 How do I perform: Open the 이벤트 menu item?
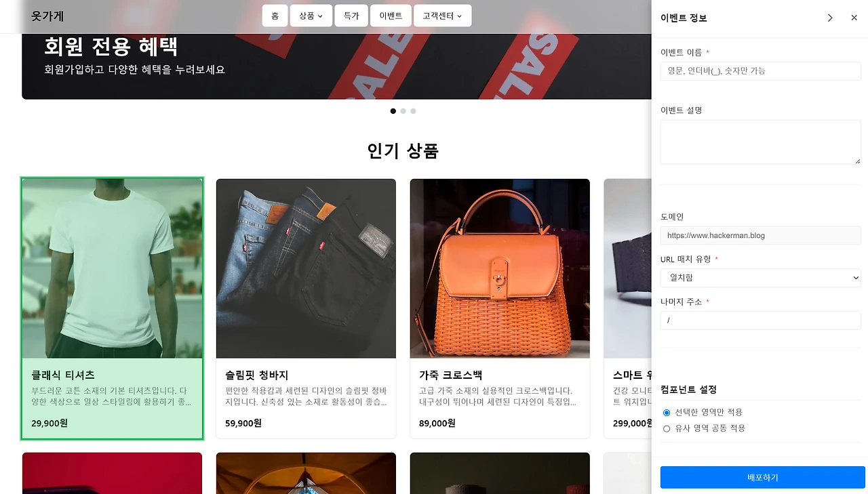point(391,16)
